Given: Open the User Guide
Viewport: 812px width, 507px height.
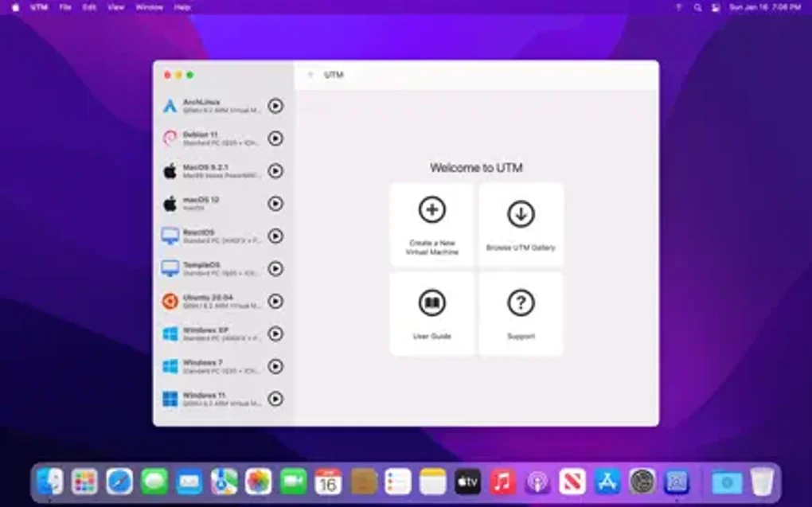Looking at the screenshot, I should pos(432,314).
